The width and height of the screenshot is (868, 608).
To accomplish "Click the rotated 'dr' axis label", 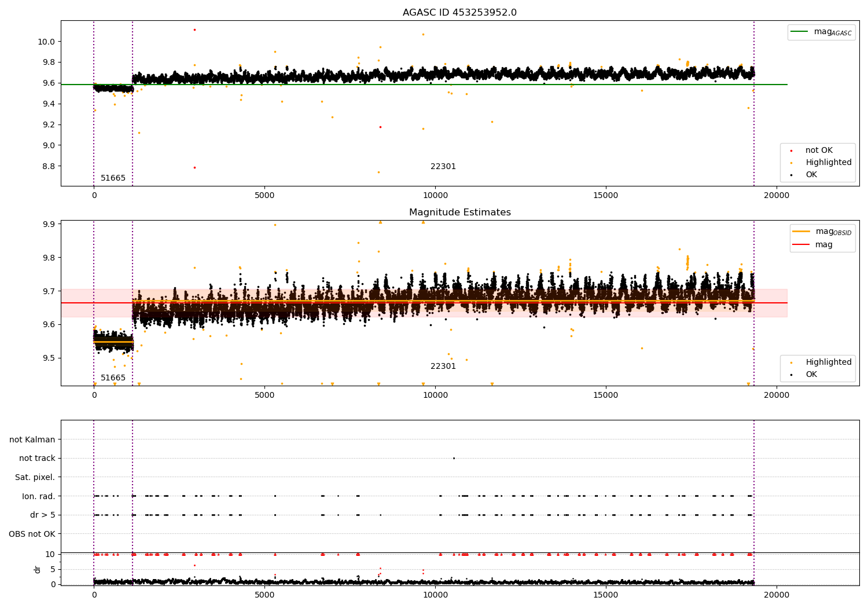I will (x=38, y=570).
